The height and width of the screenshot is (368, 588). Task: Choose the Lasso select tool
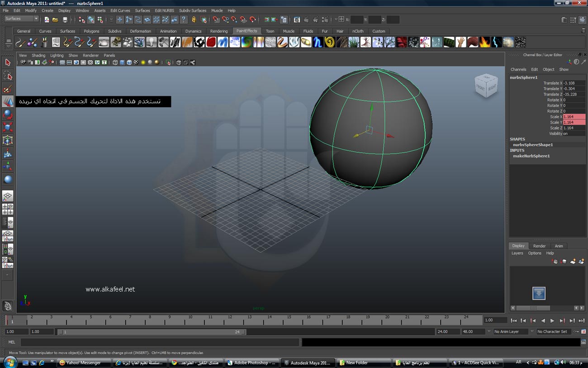click(8, 75)
